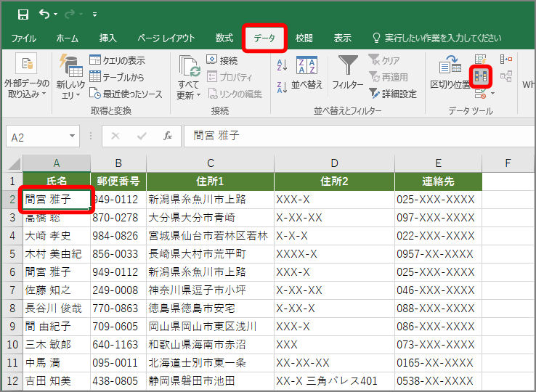
Task: Click cell XX-X 三角パレス401
Action: [334, 380]
